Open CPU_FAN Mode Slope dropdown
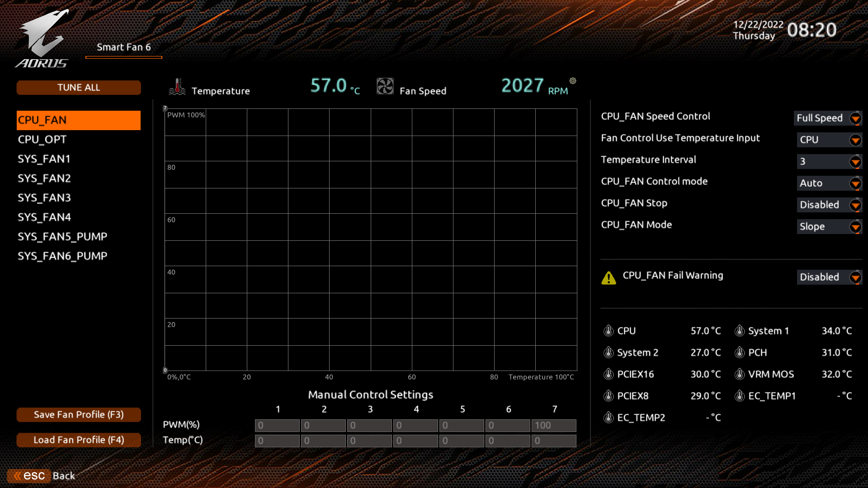This screenshot has height=488, width=868. tap(830, 227)
